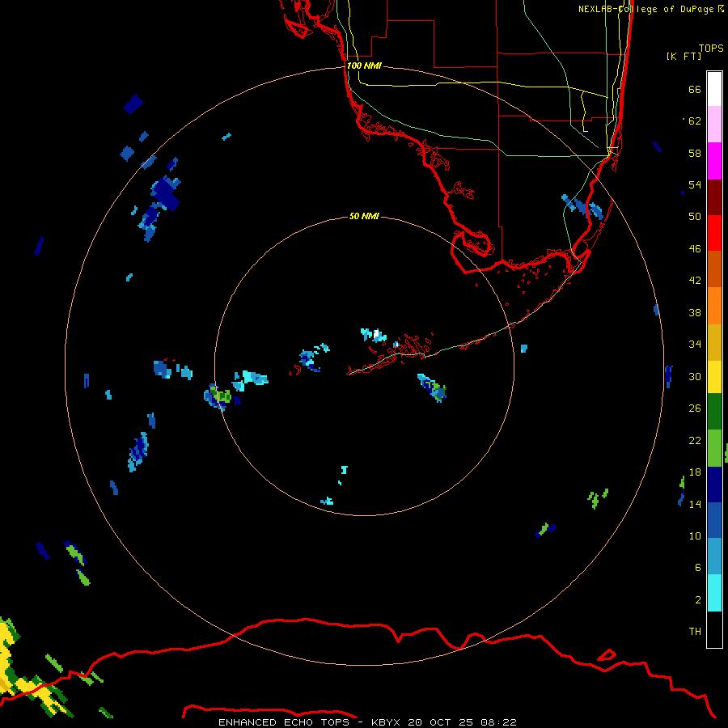Click the '50 NMI' range ring label
Image resolution: width=728 pixels, height=728 pixels.
point(364,216)
